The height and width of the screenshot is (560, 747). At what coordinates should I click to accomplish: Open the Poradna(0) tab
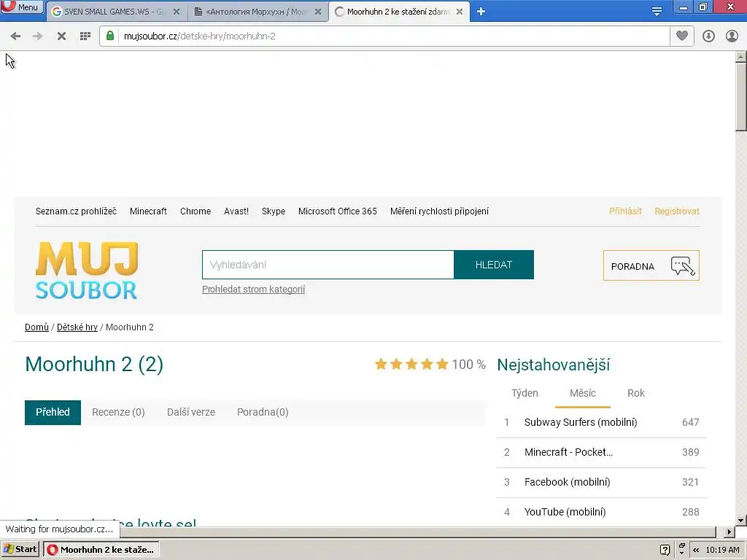click(x=263, y=413)
